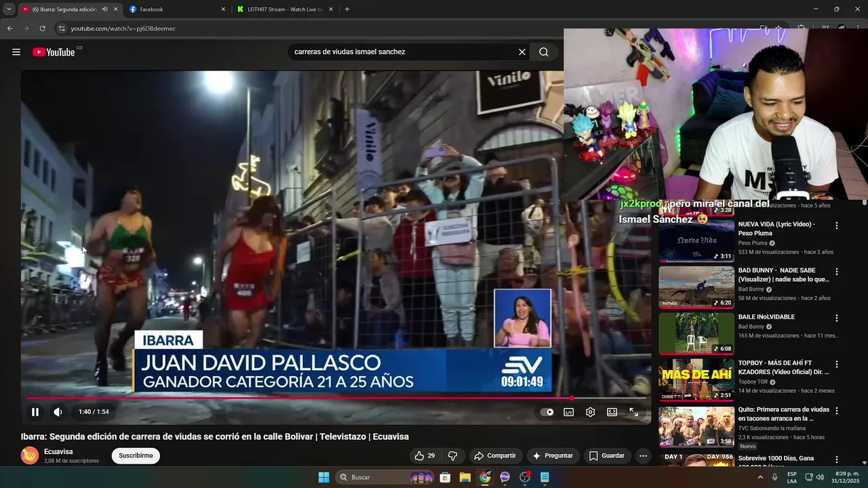Open more actions menu beside Guardar

click(644, 456)
